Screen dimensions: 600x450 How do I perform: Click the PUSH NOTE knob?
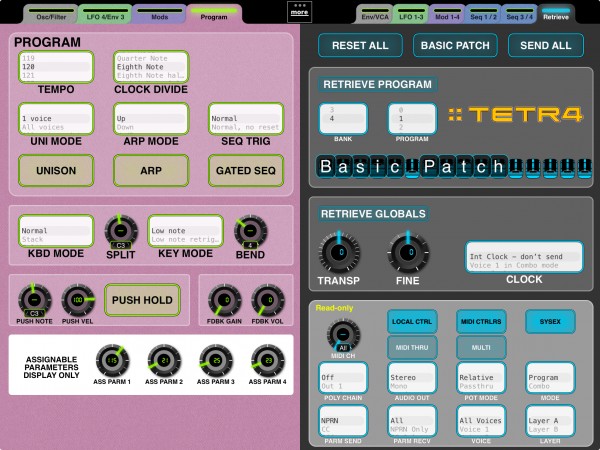pos(34,300)
